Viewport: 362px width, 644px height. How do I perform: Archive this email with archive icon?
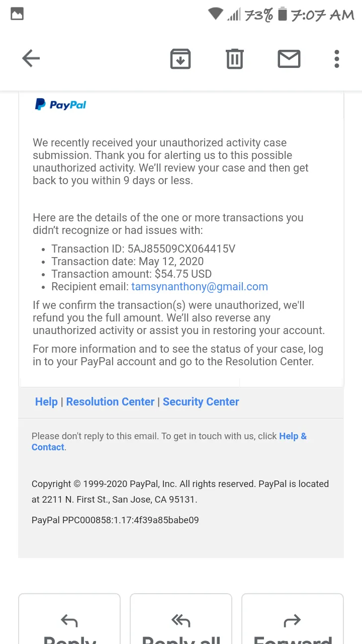(x=180, y=59)
